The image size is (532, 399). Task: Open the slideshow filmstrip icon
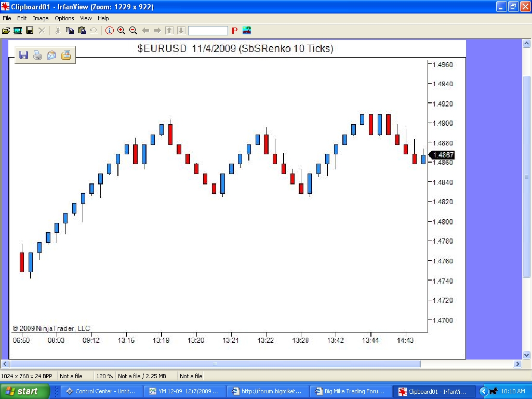(18, 31)
